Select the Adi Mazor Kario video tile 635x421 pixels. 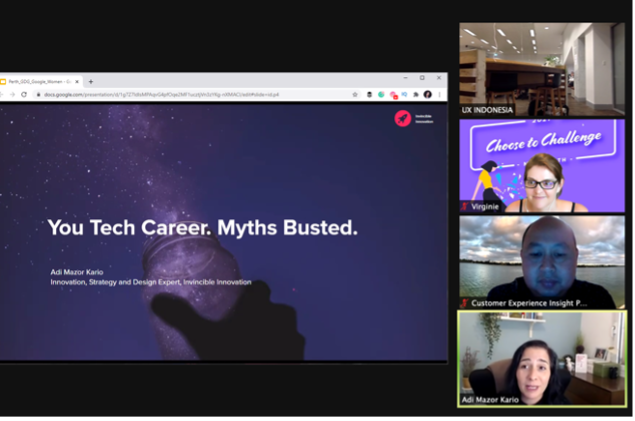(541, 358)
